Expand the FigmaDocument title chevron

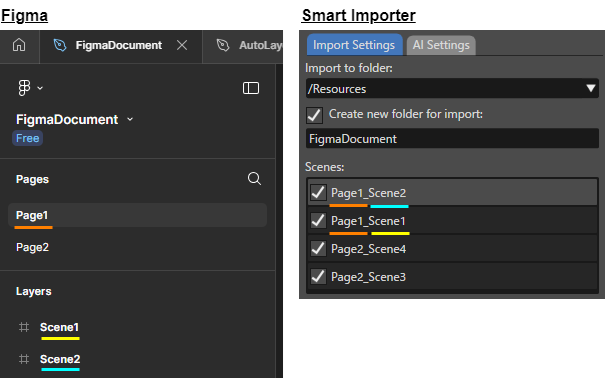click(x=130, y=119)
